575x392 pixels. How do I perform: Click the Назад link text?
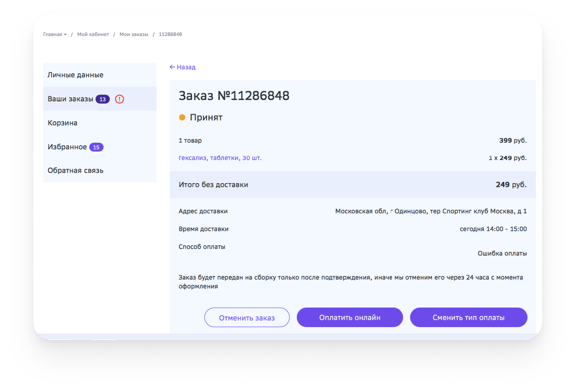tap(186, 67)
